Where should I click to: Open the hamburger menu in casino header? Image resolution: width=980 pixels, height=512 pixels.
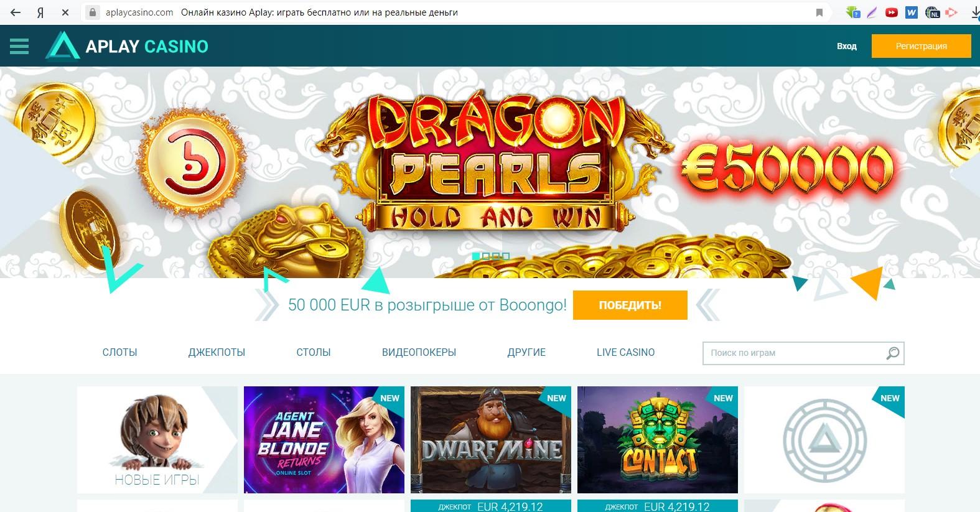[x=19, y=46]
